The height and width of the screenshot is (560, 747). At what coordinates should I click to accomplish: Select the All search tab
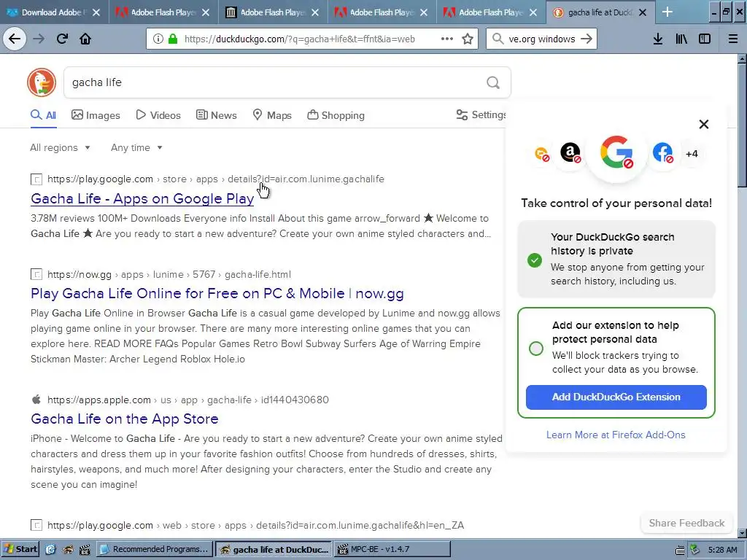(43, 115)
